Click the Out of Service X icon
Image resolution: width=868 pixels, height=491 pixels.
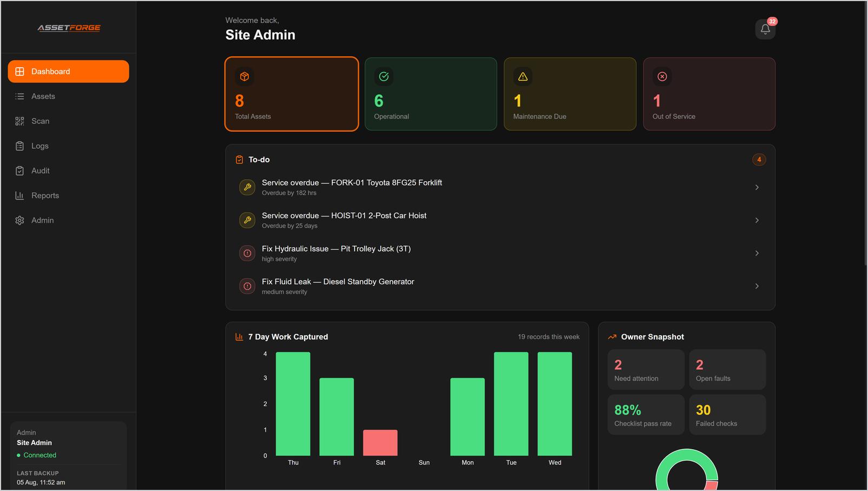662,76
